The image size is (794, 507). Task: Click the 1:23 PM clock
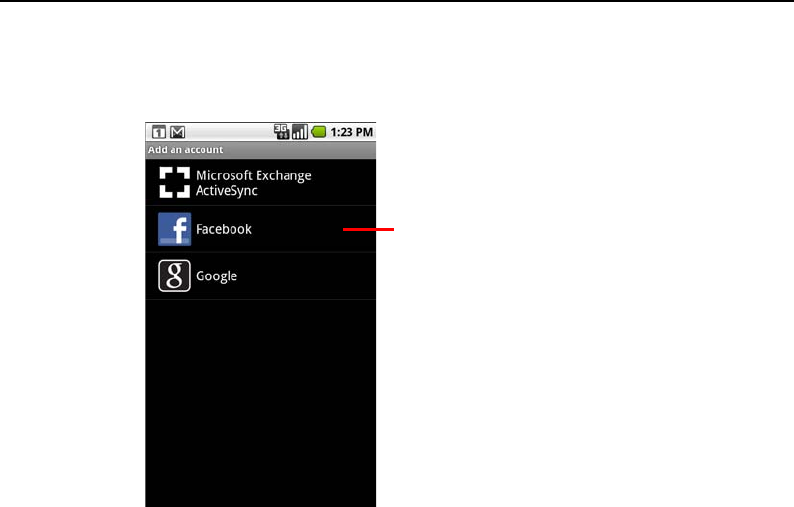click(x=351, y=132)
